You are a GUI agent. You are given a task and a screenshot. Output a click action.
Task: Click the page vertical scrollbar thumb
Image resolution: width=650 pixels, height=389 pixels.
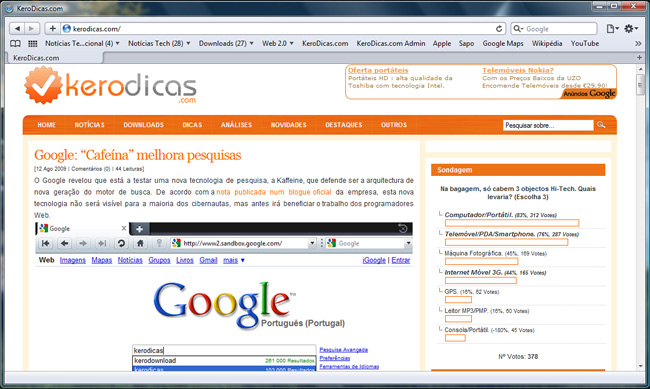point(640,84)
